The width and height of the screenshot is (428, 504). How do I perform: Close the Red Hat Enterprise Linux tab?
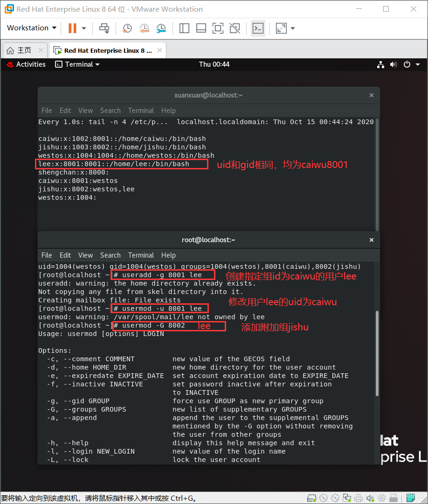click(159, 50)
